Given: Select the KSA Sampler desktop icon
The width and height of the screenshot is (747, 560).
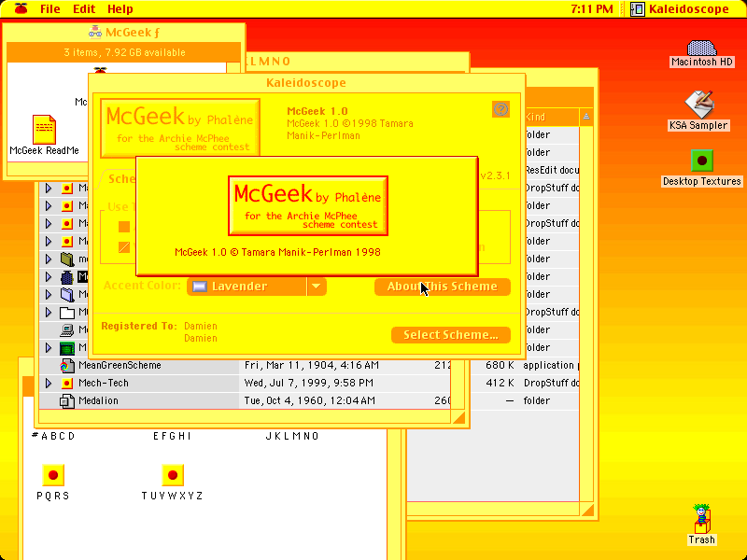Looking at the screenshot, I should click(698, 105).
